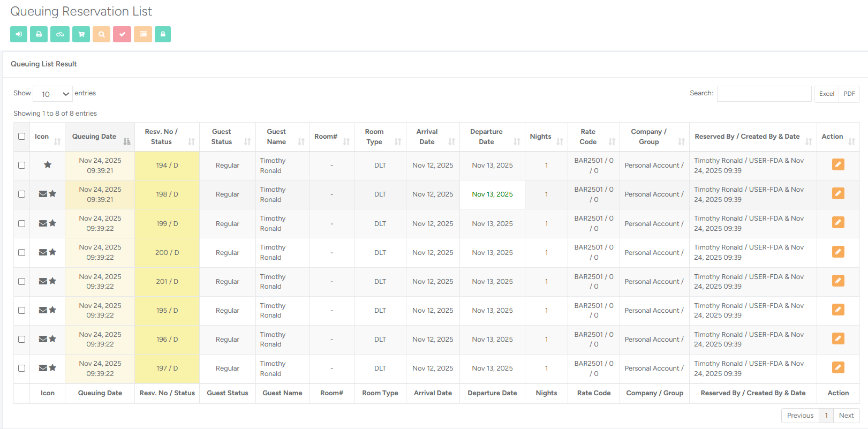Go to pagination page 1
The height and width of the screenshot is (429, 868).
(x=826, y=416)
